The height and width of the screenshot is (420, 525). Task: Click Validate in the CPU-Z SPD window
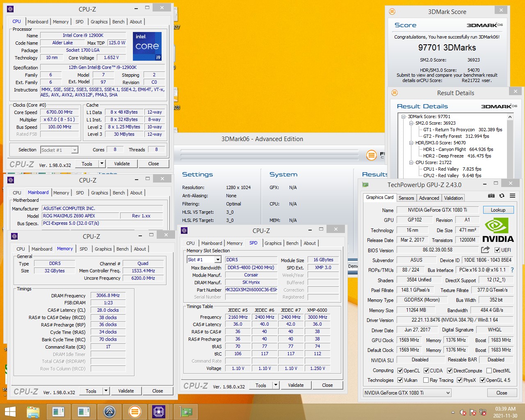296,385
